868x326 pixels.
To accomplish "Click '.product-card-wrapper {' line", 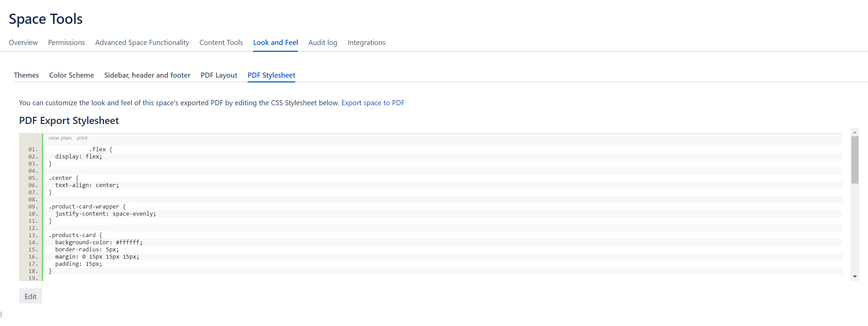I will (x=87, y=206).
